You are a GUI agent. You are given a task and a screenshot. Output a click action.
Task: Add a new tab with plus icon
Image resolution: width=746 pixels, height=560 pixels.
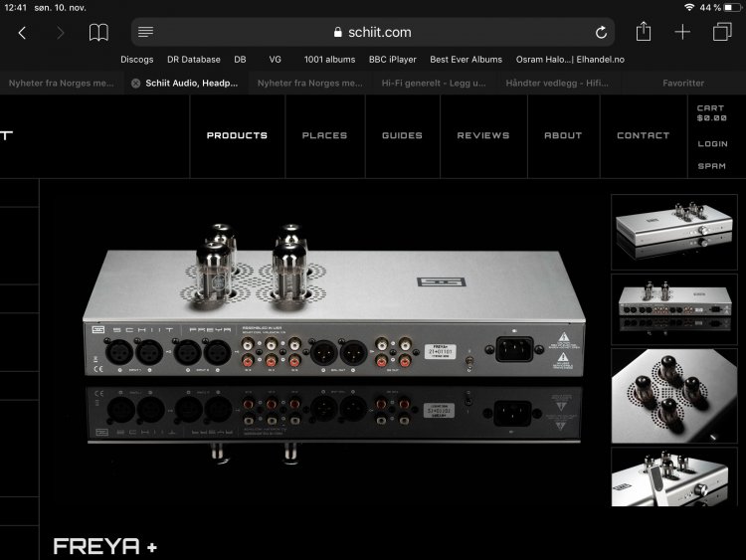pyautogui.click(x=682, y=33)
